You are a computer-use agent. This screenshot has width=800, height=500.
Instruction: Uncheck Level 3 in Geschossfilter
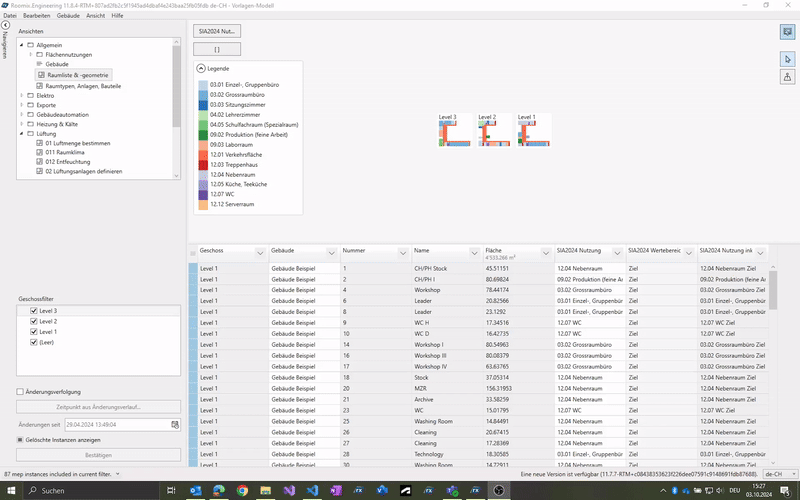point(34,311)
